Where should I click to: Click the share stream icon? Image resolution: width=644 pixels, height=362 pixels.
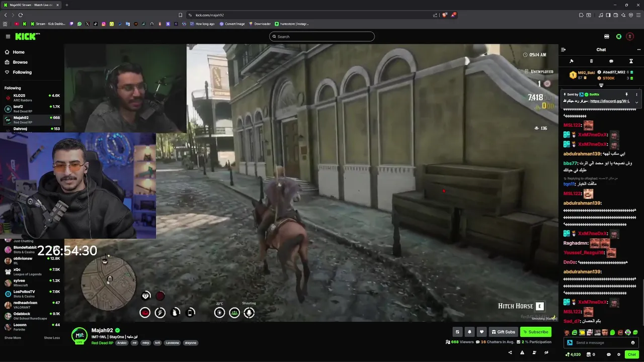(x=510, y=352)
